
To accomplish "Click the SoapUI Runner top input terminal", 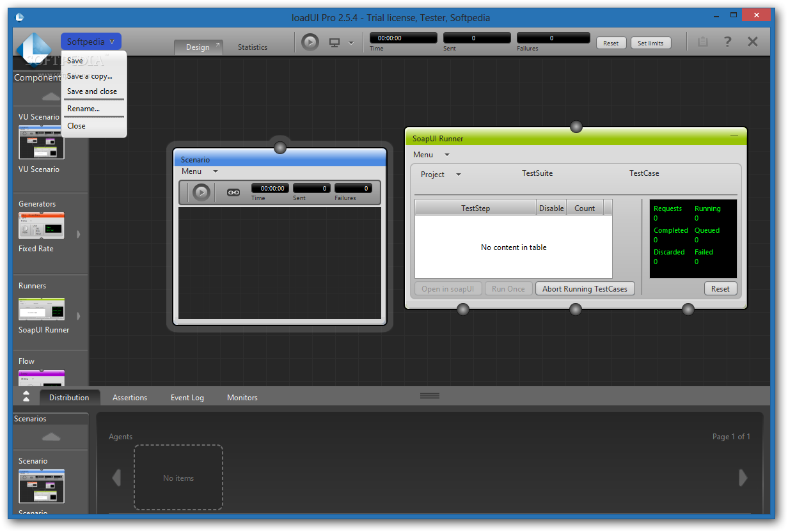I will (x=576, y=127).
